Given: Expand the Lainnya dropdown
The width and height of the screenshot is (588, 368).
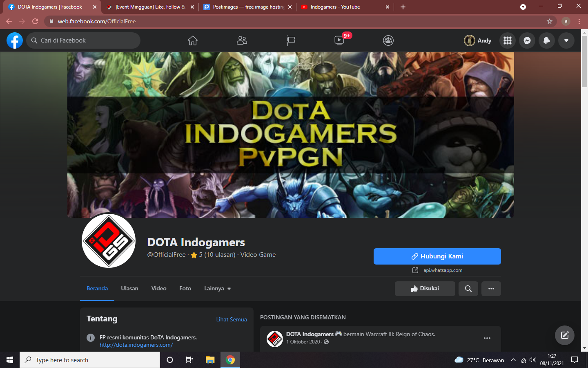Looking at the screenshot, I should pyautogui.click(x=218, y=289).
